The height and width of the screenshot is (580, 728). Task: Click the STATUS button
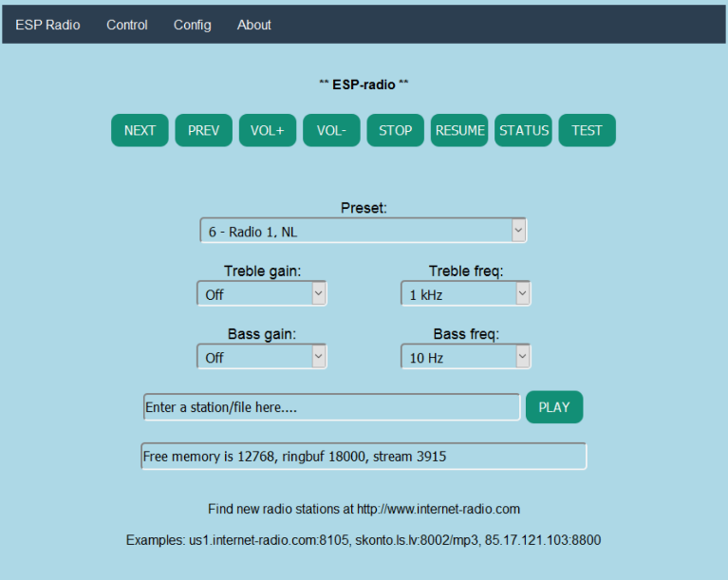pyautogui.click(x=523, y=131)
